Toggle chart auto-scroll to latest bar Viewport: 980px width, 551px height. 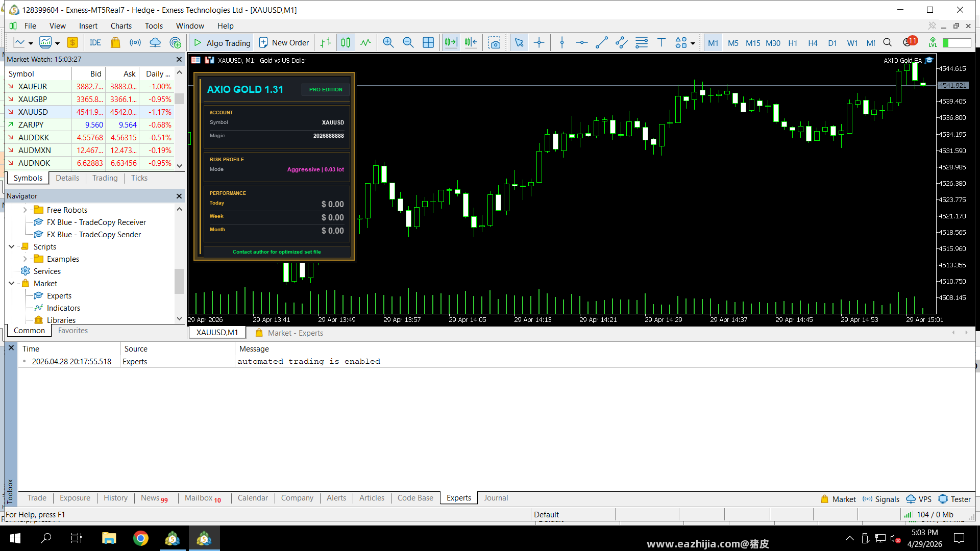click(x=451, y=43)
